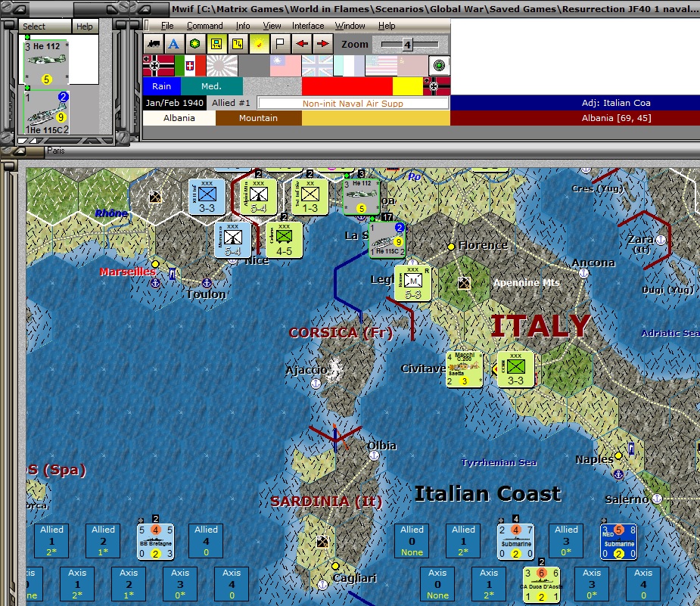Click the Axis 0 None sea box
The image size is (700, 606).
tap(437, 584)
